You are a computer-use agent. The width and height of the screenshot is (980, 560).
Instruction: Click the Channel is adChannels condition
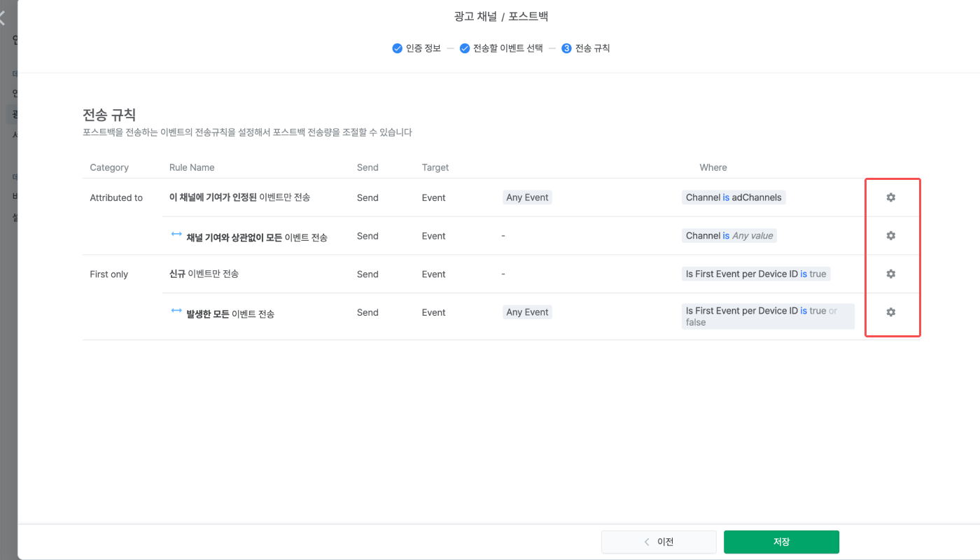click(734, 197)
